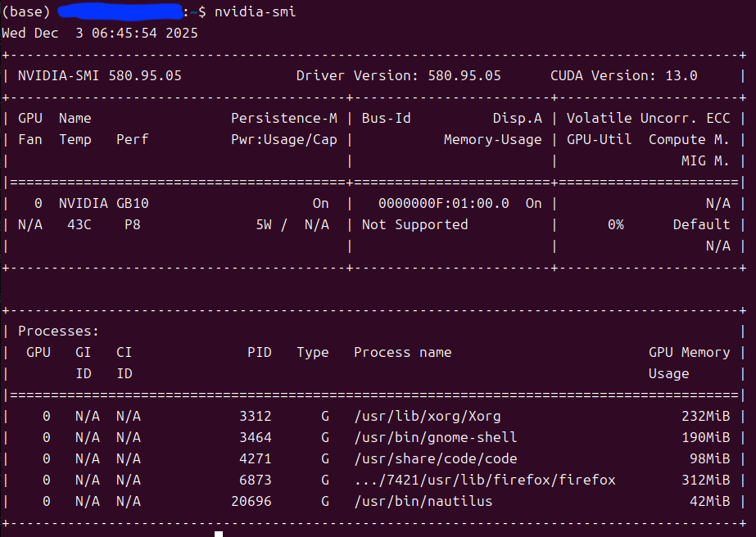This screenshot has height=537, width=756.
Task: Click the P8 performance state value
Action: point(132,224)
